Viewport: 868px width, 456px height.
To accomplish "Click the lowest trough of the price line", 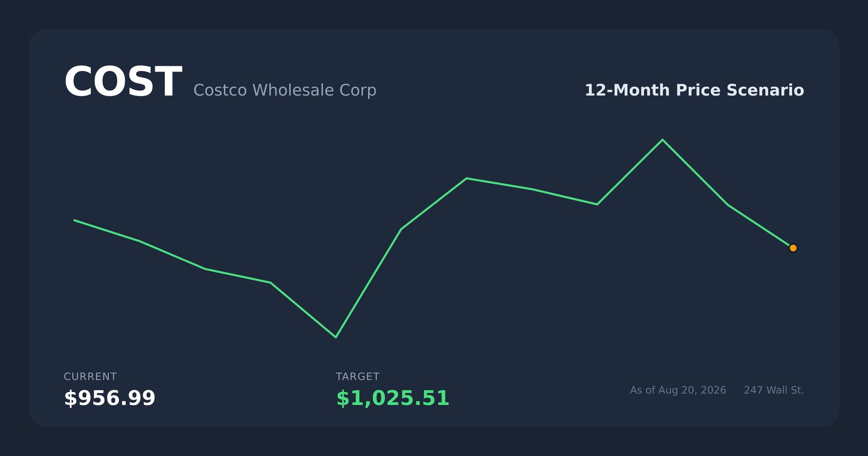I will [336, 337].
